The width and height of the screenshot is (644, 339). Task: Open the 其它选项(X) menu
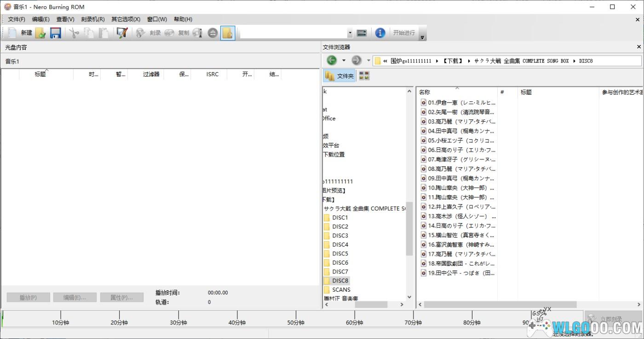(x=126, y=19)
